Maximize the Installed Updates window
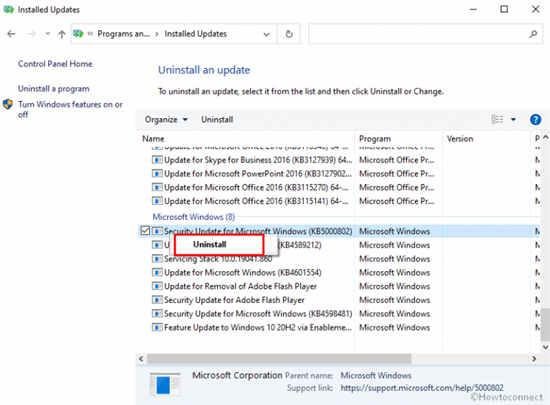This screenshot has width=550, height=405. pyautogui.click(x=504, y=9)
